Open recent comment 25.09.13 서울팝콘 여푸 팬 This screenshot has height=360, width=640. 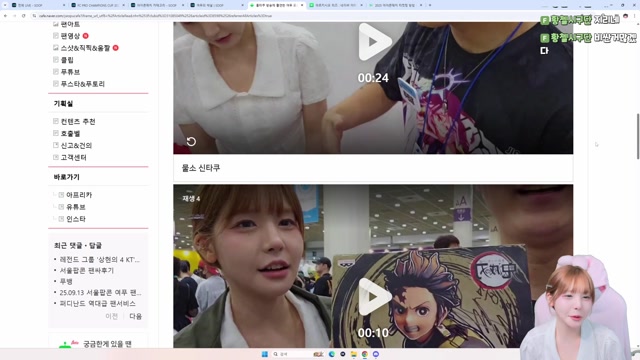click(x=100, y=293)
